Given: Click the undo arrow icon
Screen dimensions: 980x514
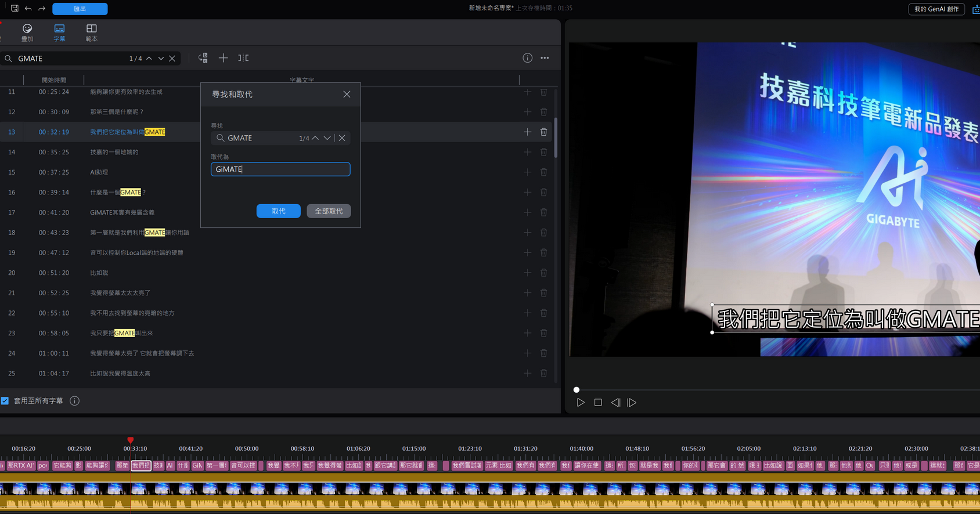Looking at the screenshot, I should [28, 9].
